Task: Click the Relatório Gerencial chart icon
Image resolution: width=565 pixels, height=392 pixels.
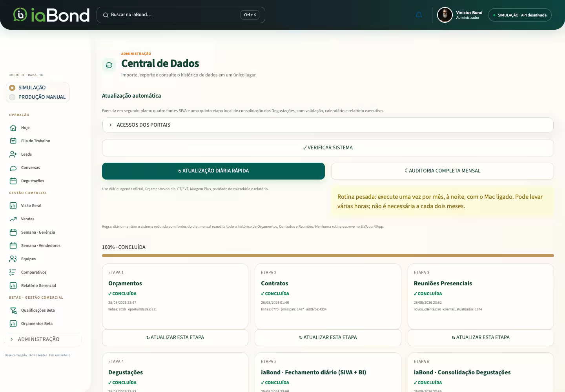Action: (13, 285)
